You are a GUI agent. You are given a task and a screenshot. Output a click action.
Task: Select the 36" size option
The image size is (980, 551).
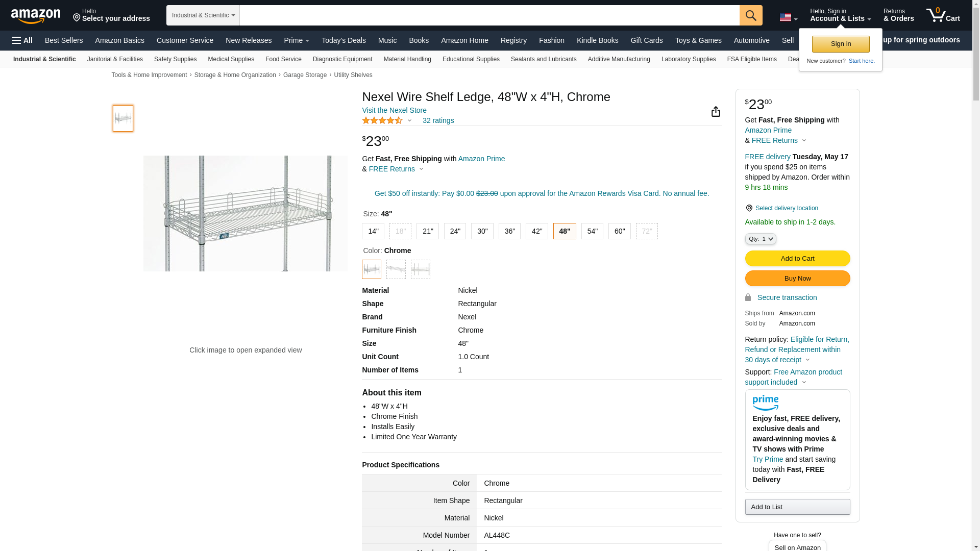(x=509, y=232)
